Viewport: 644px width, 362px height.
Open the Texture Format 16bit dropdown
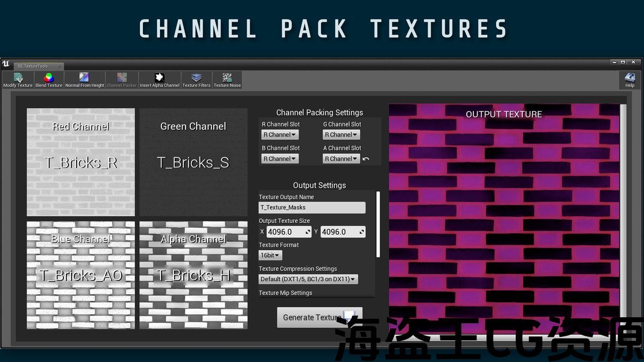click(270, 255)
